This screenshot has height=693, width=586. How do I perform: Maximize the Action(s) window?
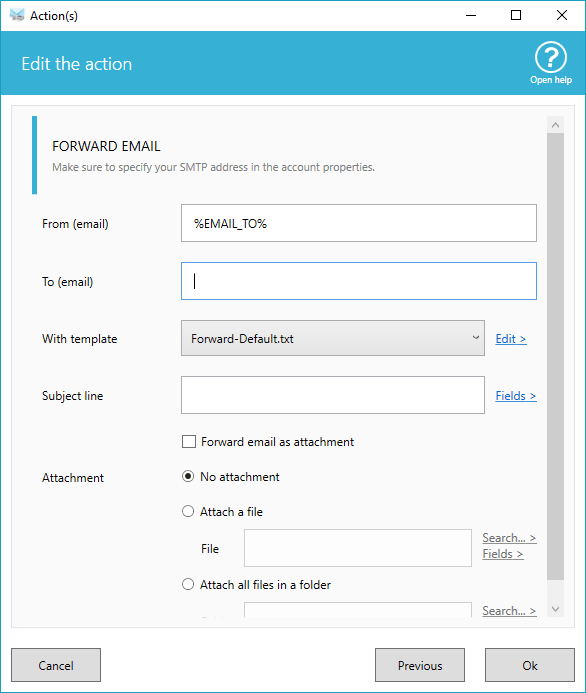click(x=516, y=15)
